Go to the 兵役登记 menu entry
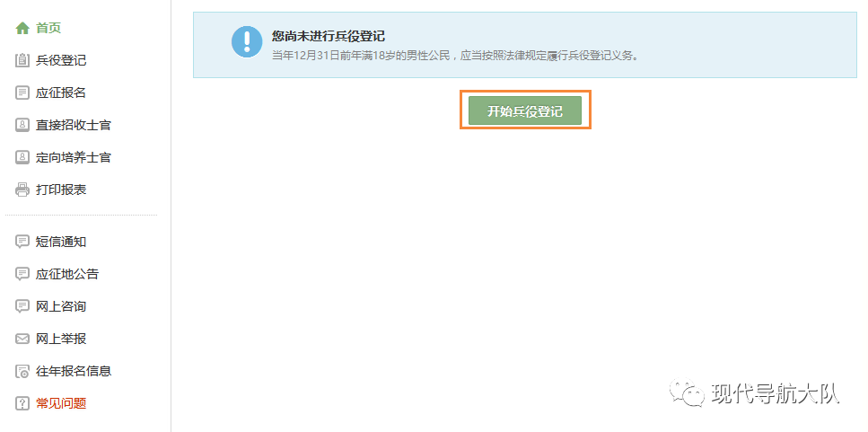This screenshot has width=868, height=432. (x=61, y=60)
